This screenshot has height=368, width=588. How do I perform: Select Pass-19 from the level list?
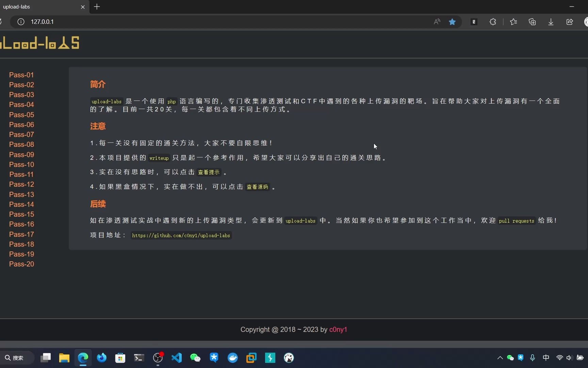[x=21, y=254]
